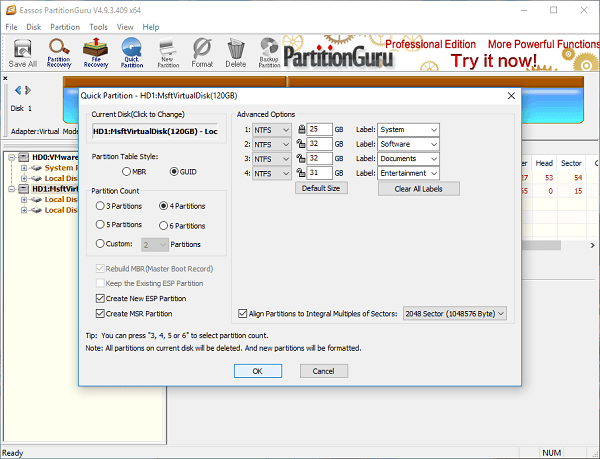Open the Backup Partition tool
Screen dimensions: 600x459
(269, 53)
